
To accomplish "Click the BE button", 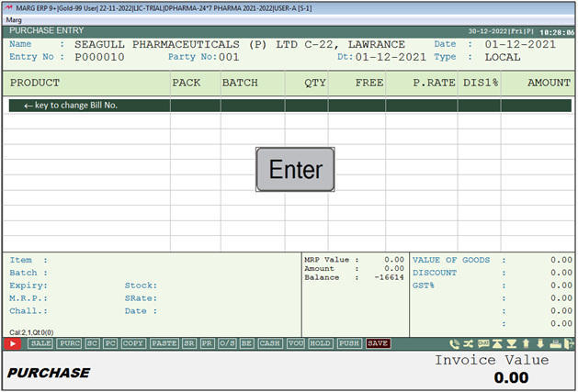I will (x=246, y=343).
